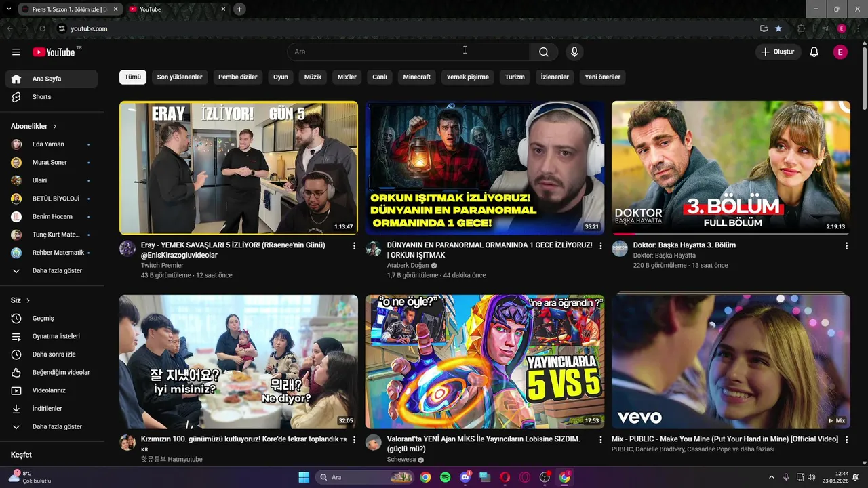Open Chrome's three-dot menu
This screenshot has height=488, width=868.
coord(858,28)
